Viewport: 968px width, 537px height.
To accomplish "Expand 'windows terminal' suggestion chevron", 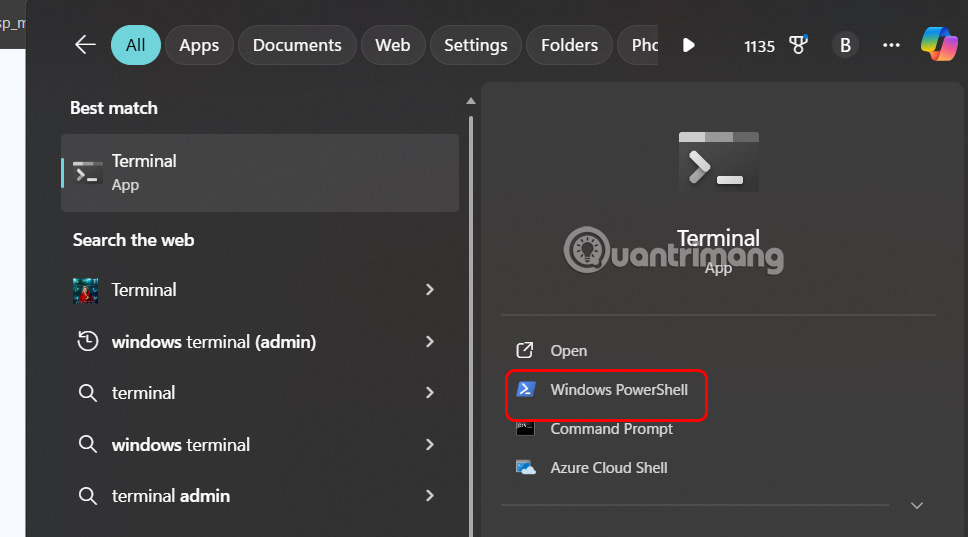I will point(430,444).
